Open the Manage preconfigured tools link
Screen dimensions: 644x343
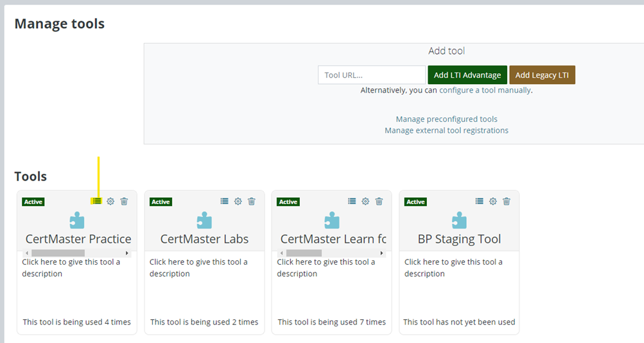click(x=446, y=119)
